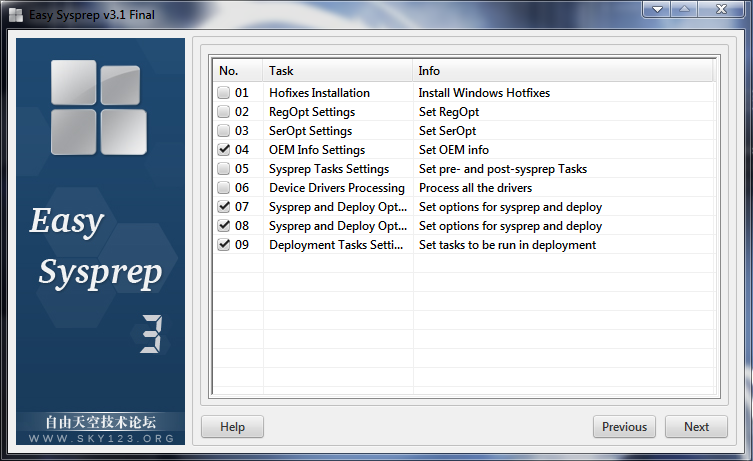753x461 pixels.
Task: Click the Set OEM info text
Action: pyautogui.click(x=454, y=150)
